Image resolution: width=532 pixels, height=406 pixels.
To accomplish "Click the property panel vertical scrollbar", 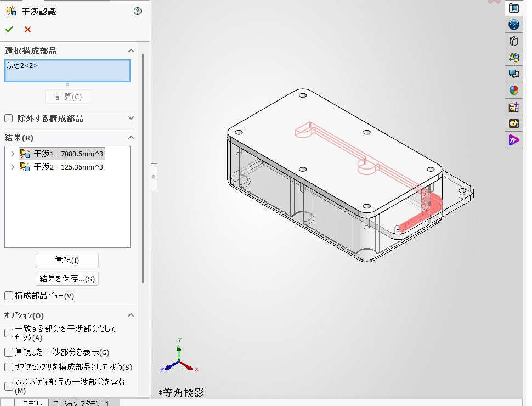I will click(x=143, y=168).
